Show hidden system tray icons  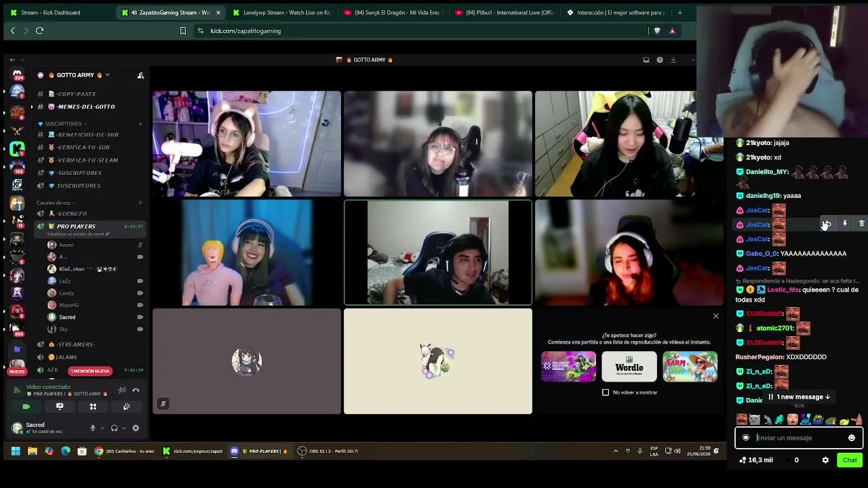(x=616, y=451)
